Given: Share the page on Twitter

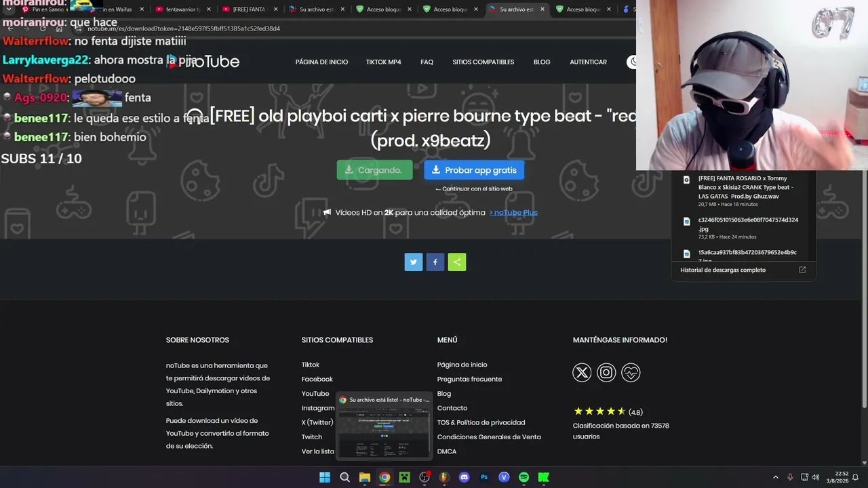Looking at the screenshot, I should (414, 262).
